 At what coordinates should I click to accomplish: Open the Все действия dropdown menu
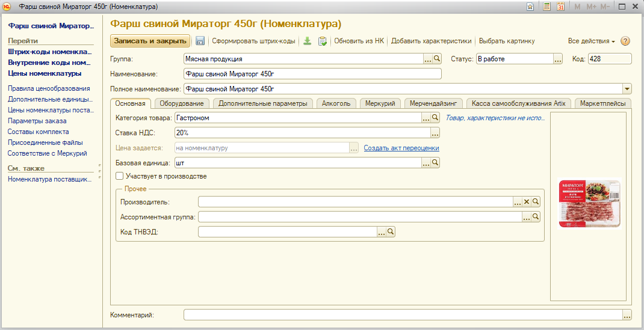[x=591, y=41]
